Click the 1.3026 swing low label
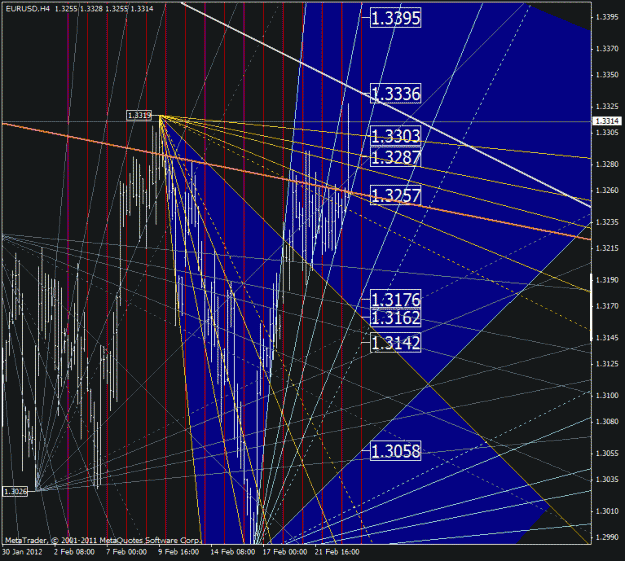 click(15, 492)
